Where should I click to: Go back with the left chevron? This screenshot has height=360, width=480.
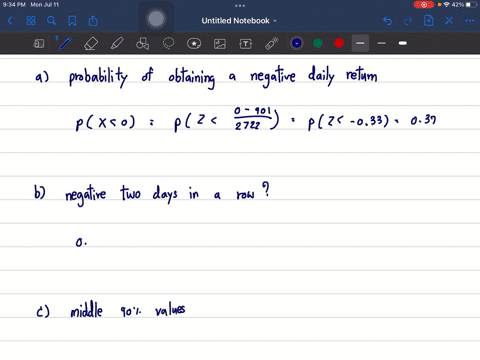pos(10,21)
